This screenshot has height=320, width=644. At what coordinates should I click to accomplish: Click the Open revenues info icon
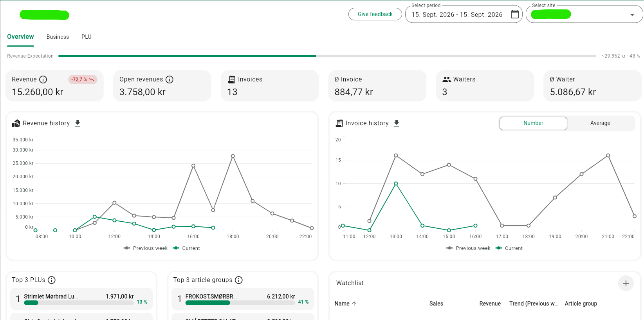[x=169, y=80]
